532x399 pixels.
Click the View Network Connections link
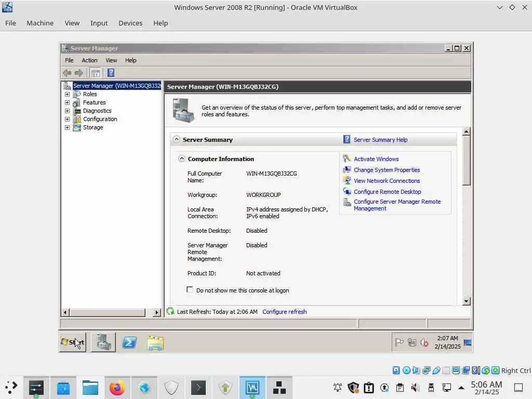click(387, 181)
